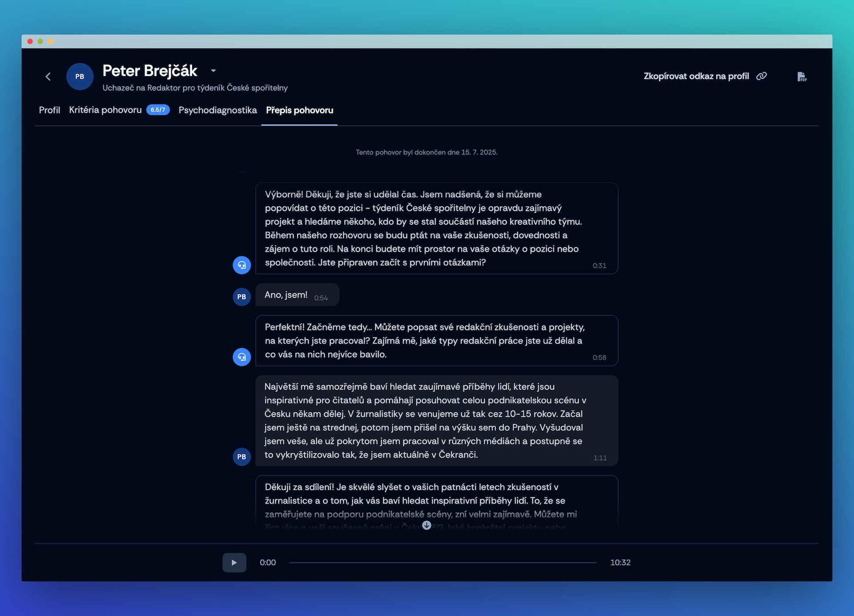The height and width of the screenshot is (616, 854).
Task: Open the Psychodiagnostika tab
Action: (218, 110)
